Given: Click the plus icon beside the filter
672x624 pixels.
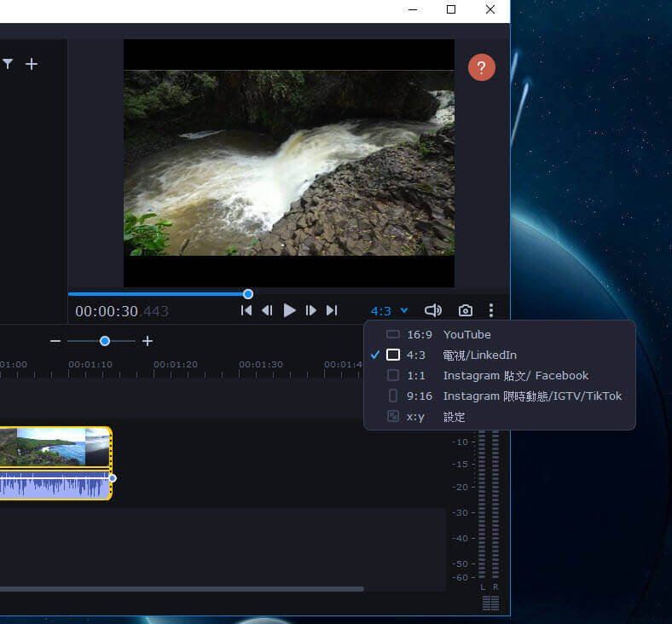Looking at the screenshot, I should (32, 64).
